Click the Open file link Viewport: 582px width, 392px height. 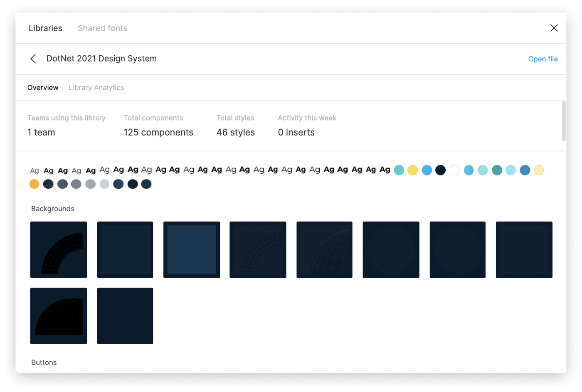pos(543,59)
